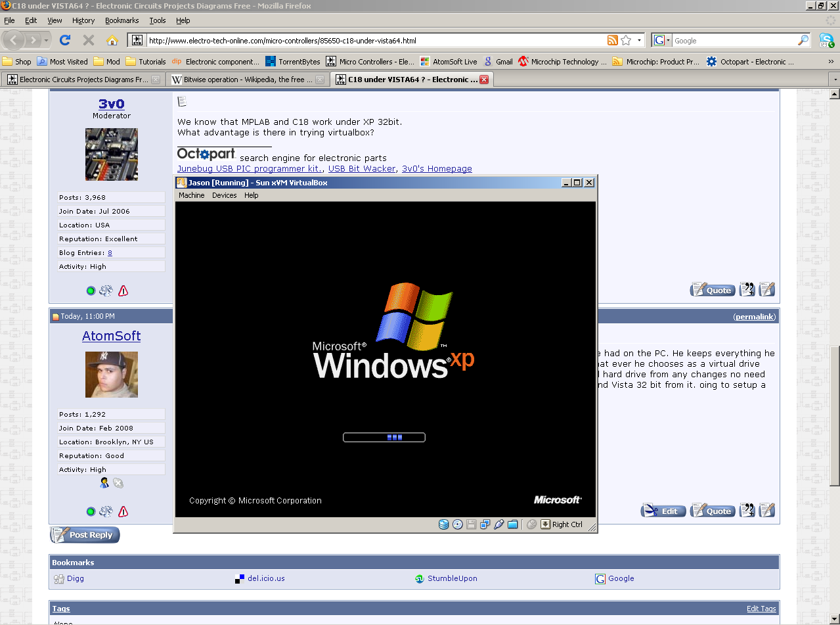Viewport: 840px width, 625px height.
Task: Click the RSS feed icon in address bar
Action: point(613,40)
